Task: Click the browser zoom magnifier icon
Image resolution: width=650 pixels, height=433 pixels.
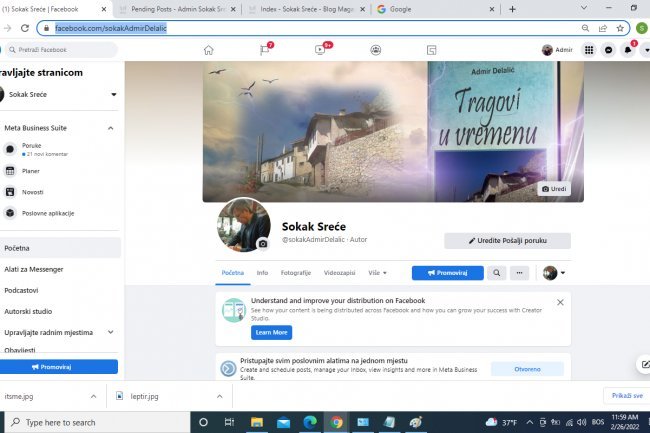Action: pos(585,28)
